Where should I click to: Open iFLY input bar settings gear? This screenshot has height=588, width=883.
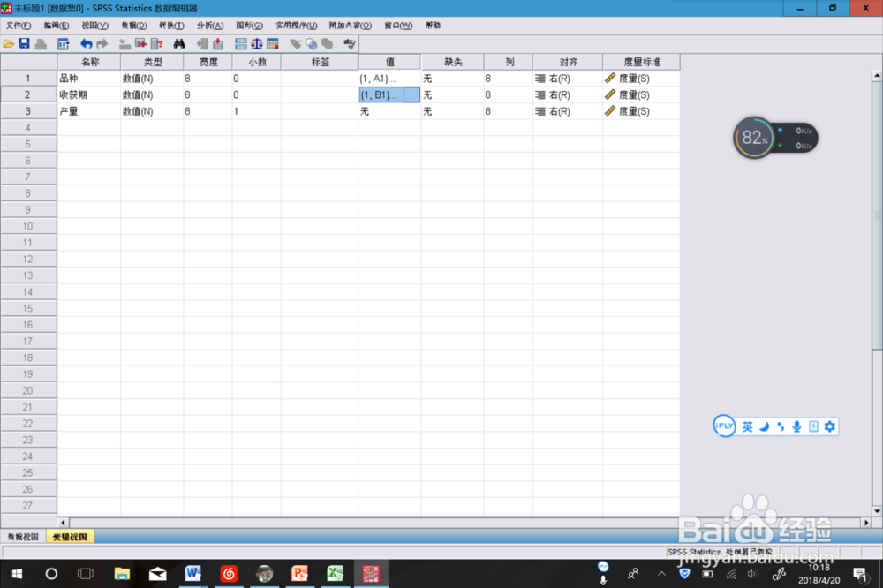coord(829,426)
